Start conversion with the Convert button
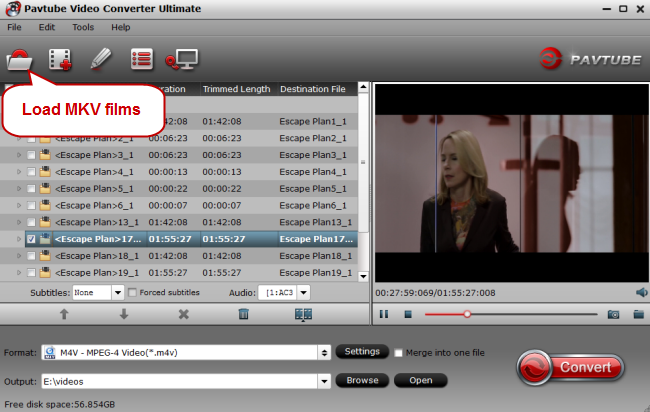650x412 pixels. (571, 367)
